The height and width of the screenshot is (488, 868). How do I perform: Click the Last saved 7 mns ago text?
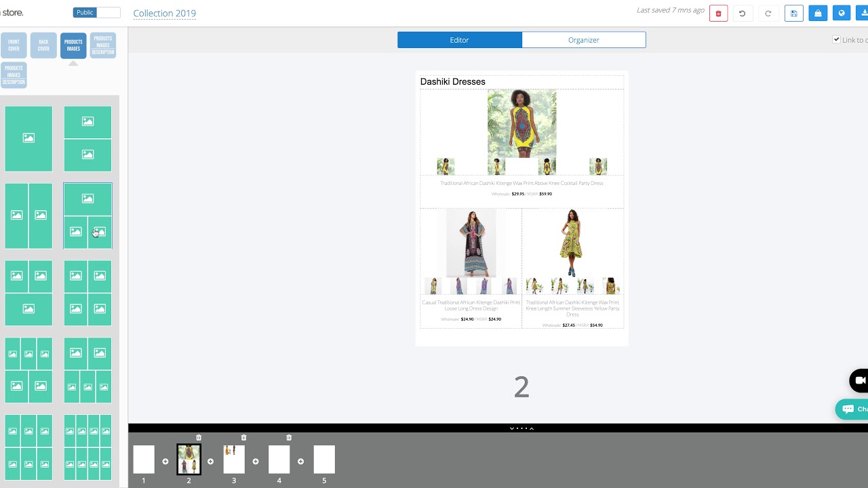[669, 10]
